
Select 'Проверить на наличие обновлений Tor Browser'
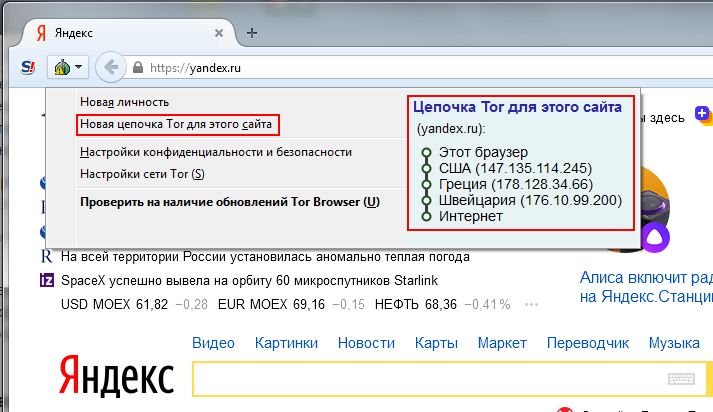pyautogui.click(x=230, y=202)
